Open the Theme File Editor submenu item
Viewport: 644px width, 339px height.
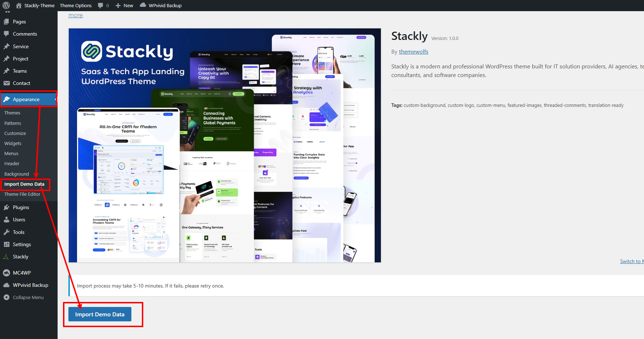click(22, 194)
